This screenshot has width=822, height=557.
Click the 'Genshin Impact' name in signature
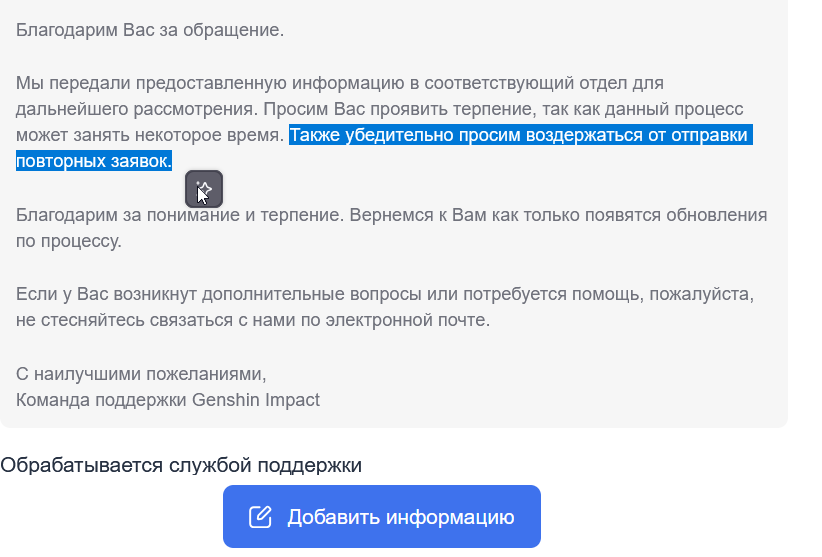coord(256,400)
